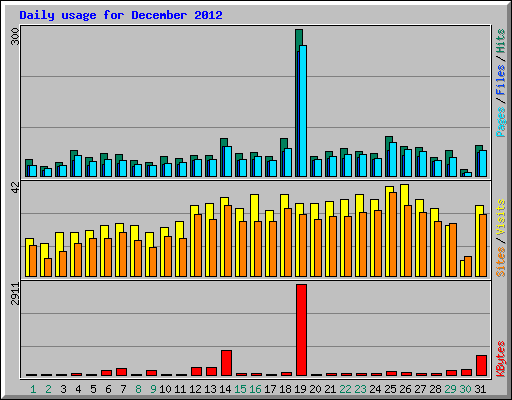Click the cyan pages bar for day 30
Image resolution: width=512 pixels, height=400 pixels.
pos(468,174)
